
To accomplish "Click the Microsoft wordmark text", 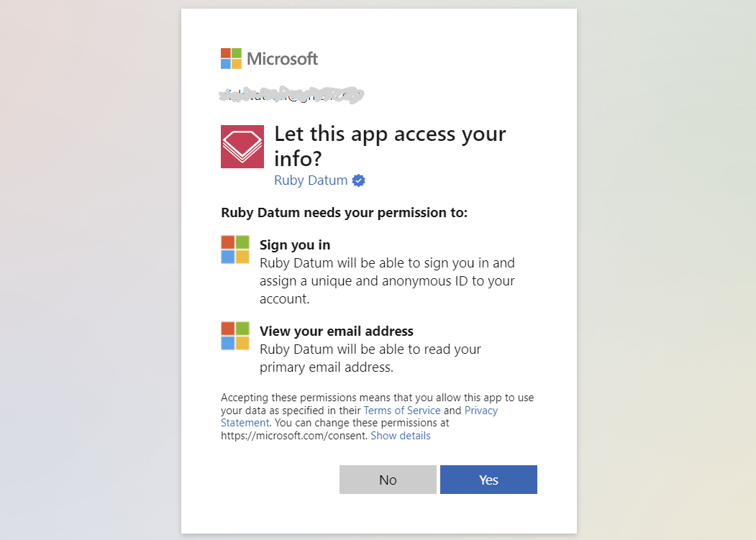I will (282, 59).
